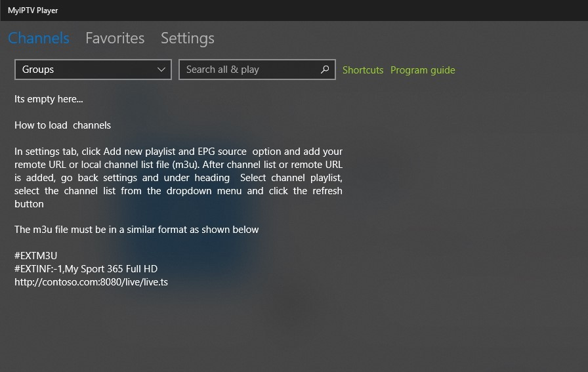
Task: Click the m3u format note line
Action: click(136, 230)
